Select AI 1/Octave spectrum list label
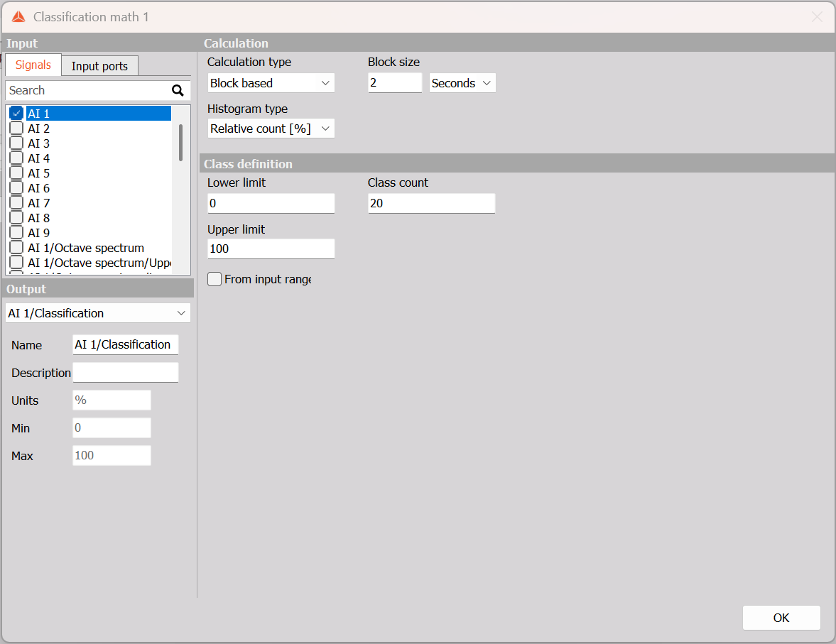The width and height of the screenshot is (836, 644). pyautogui.click(x=86, y=248)
